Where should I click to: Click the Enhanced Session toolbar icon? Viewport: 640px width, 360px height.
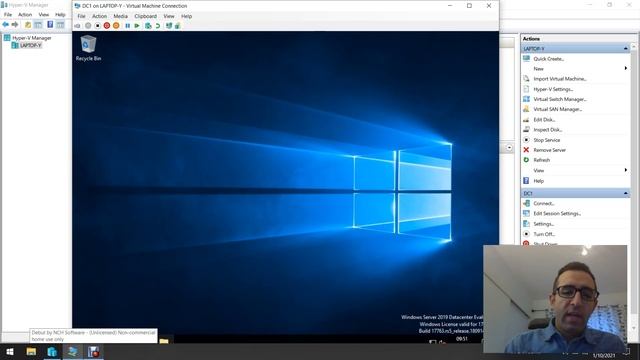(x=169, y=26)
